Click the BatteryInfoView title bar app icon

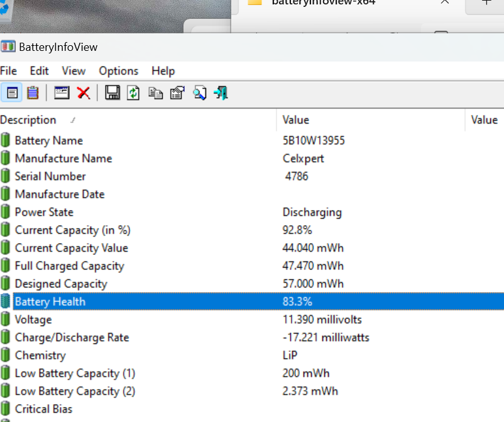8,47
